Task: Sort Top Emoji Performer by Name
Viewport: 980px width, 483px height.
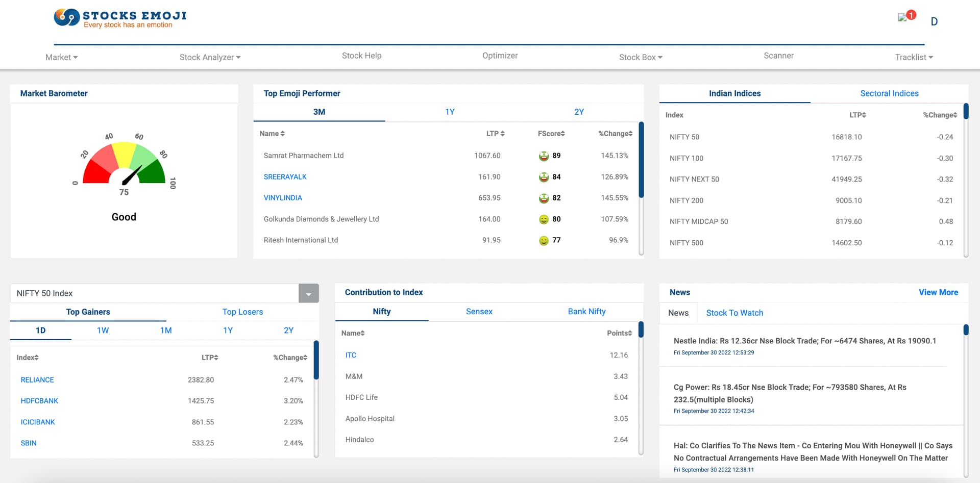Action: point(272,134)
